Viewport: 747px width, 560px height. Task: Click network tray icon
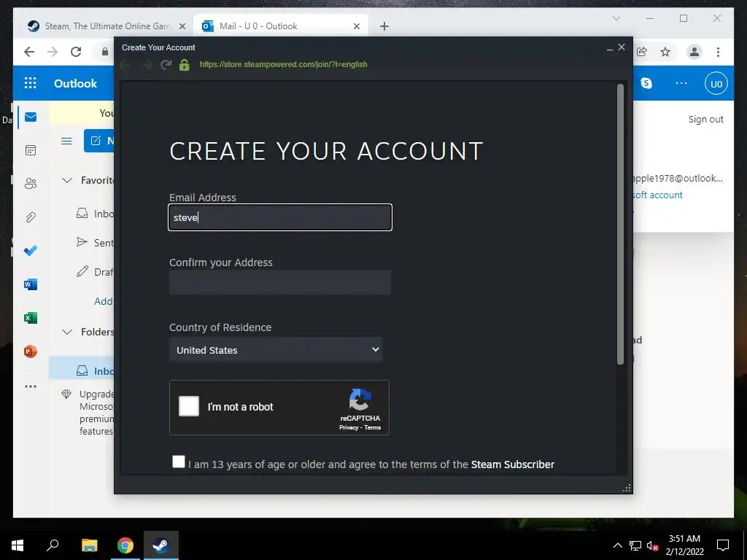(x=635, y=545)
